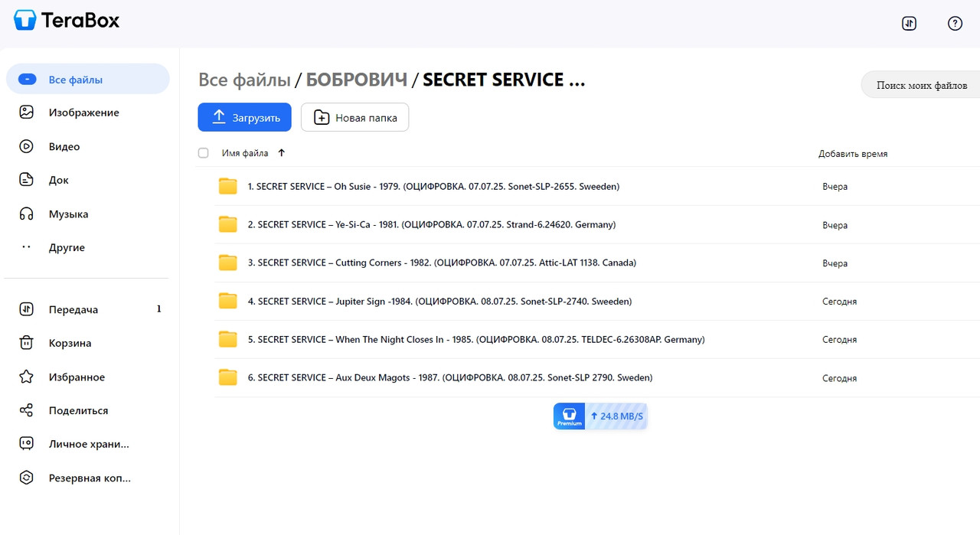
Task: Click the Premium badge icon in the upload speed widget
Action: 569,416
